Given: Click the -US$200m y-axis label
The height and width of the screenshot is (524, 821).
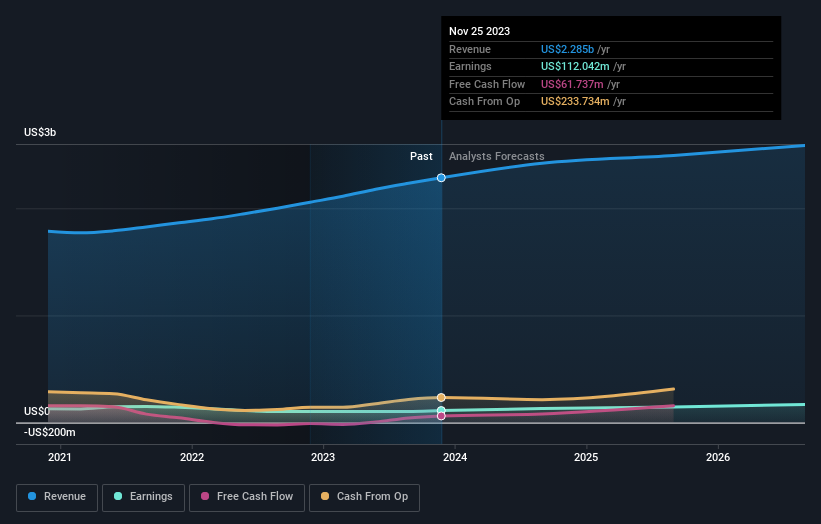Looking at the screenshot, I should pos(50,432).
